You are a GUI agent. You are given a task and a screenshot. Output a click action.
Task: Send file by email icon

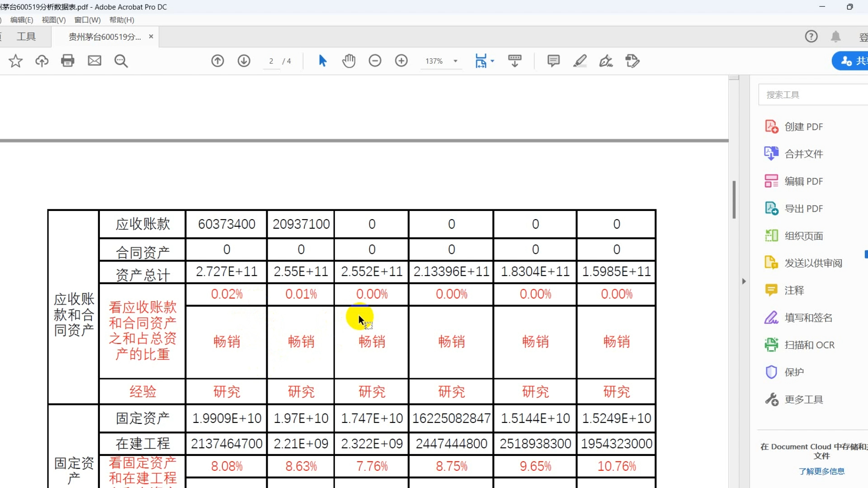[94, 61]
